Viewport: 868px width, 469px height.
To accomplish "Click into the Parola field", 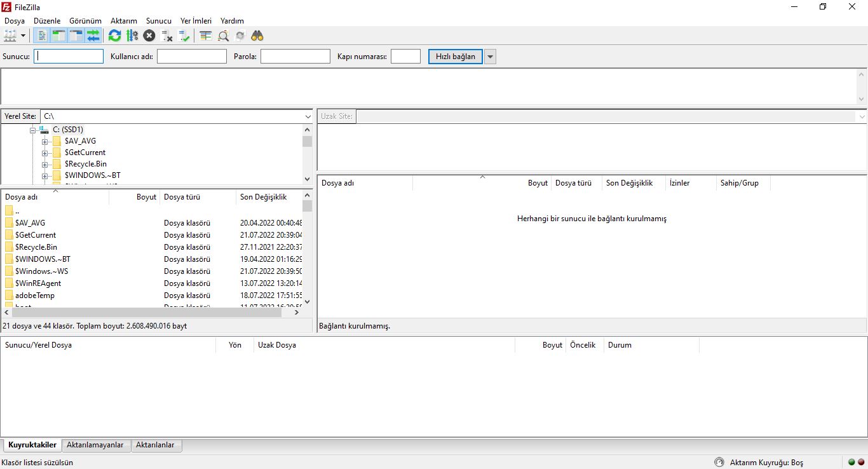I will point(295,57).
